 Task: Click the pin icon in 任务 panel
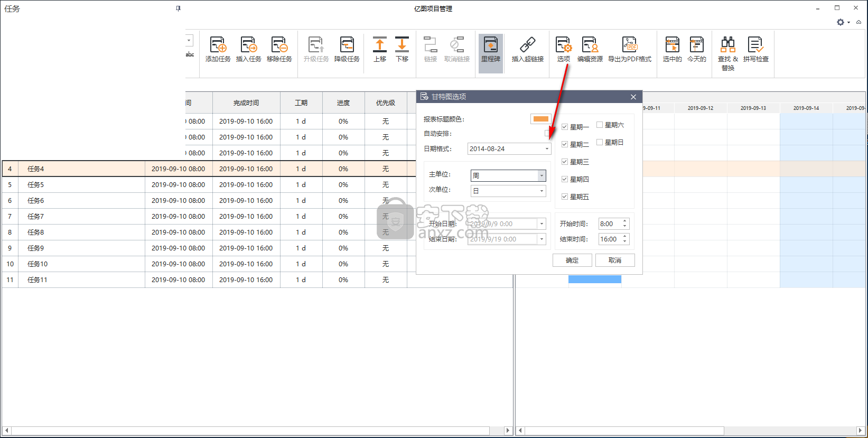178,8
